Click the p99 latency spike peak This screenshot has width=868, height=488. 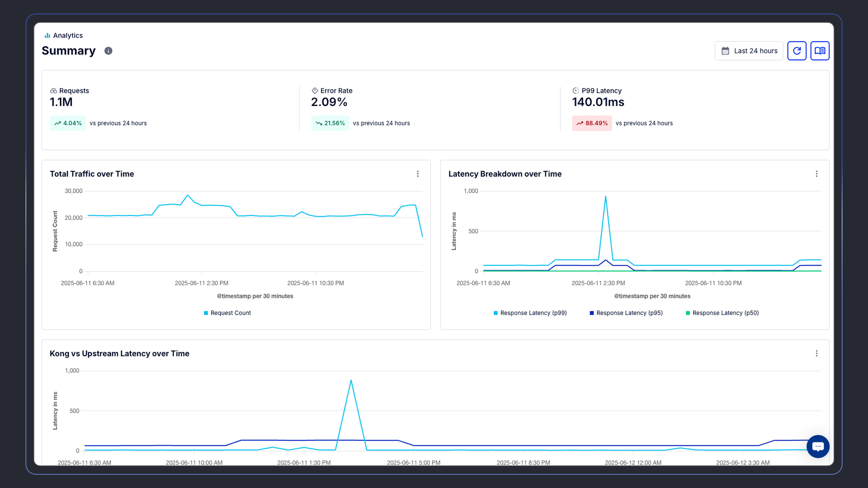[x=606, y=197]
